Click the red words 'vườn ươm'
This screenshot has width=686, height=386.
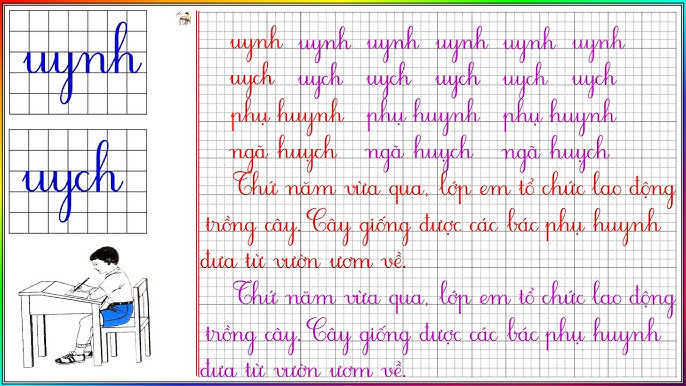coord(322,261)
